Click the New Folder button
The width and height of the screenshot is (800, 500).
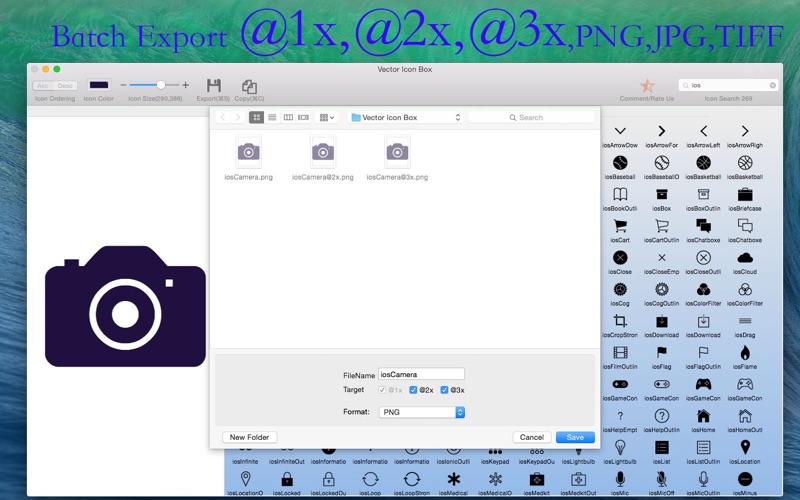click(x=249, y=437)
